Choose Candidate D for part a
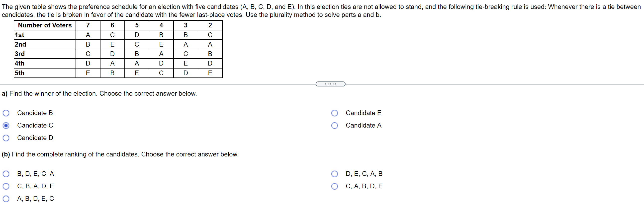The width and height of the screenshot is (644, 216). pos(6,138)
